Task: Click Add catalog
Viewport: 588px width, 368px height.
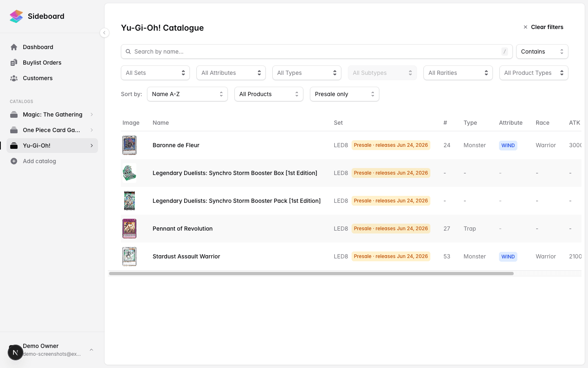Action: pyautogui.click(x=52, y=161)
